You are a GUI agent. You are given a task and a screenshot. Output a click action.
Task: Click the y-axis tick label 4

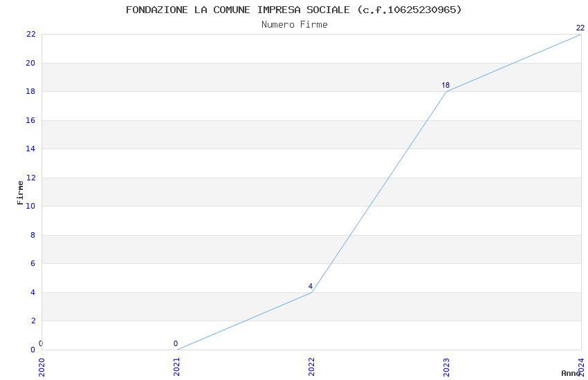(x=33, y=292)
